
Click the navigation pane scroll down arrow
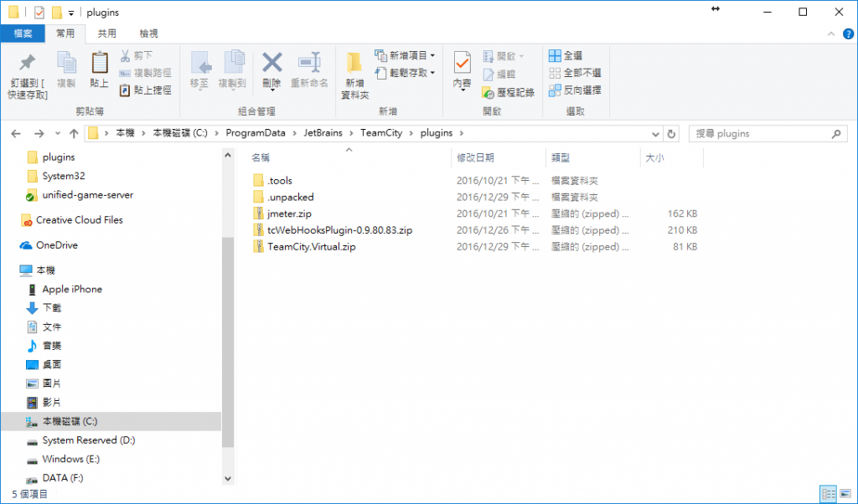pos(228,478)
